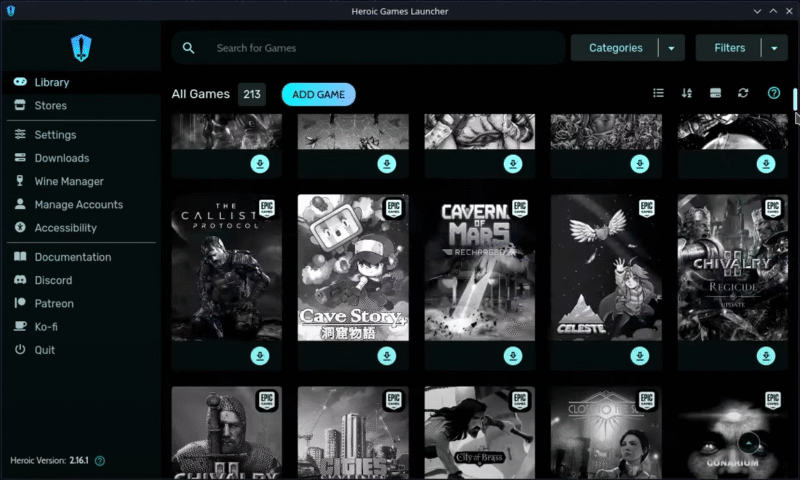Open Manage Accounts in the sidebar
The height and width of the screenshot is (480, 800).
click(x=81, y=205)
